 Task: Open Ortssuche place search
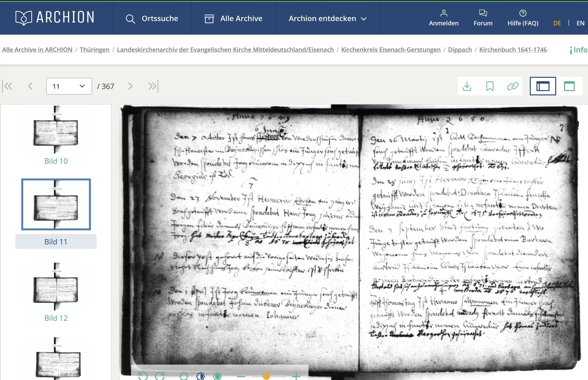click(152, 19)
